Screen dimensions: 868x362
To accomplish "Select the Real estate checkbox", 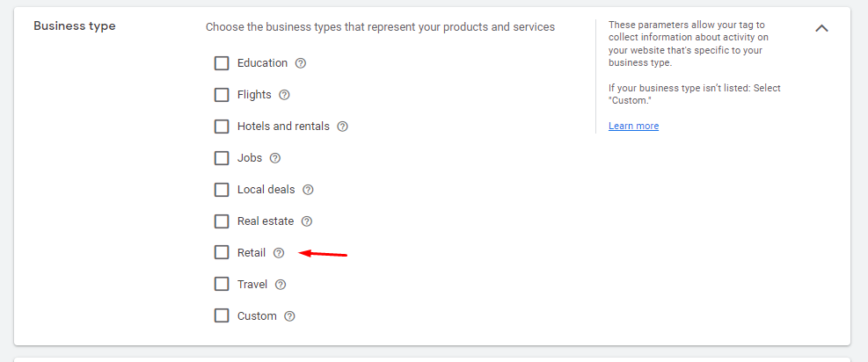I will (222, 221).
